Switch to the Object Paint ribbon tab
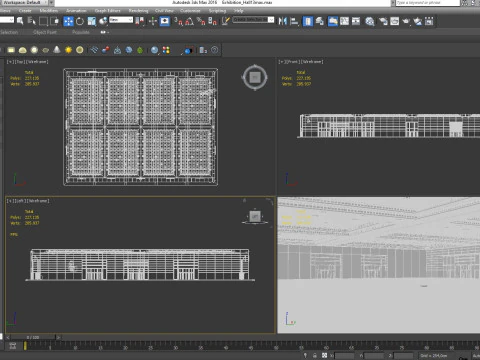Viewport: 480px width, 360px height. click(x=45, y=32)
